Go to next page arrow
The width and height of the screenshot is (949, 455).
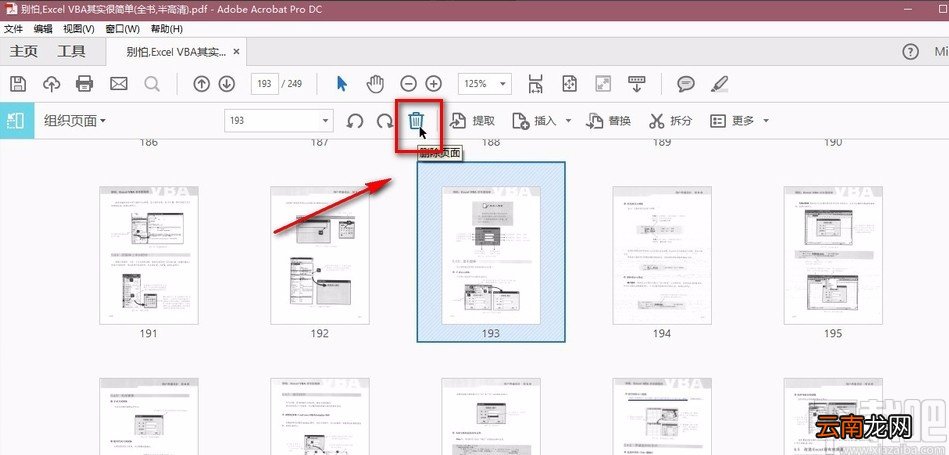coord(226,83)
